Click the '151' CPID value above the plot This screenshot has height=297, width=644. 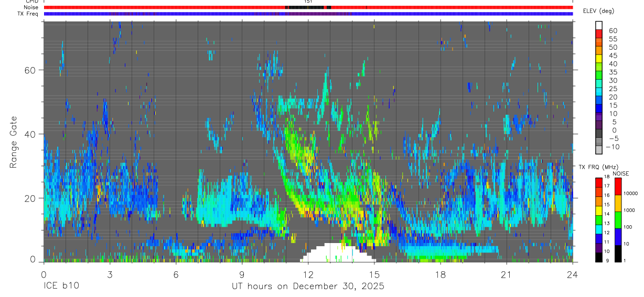tap(308, 2)
